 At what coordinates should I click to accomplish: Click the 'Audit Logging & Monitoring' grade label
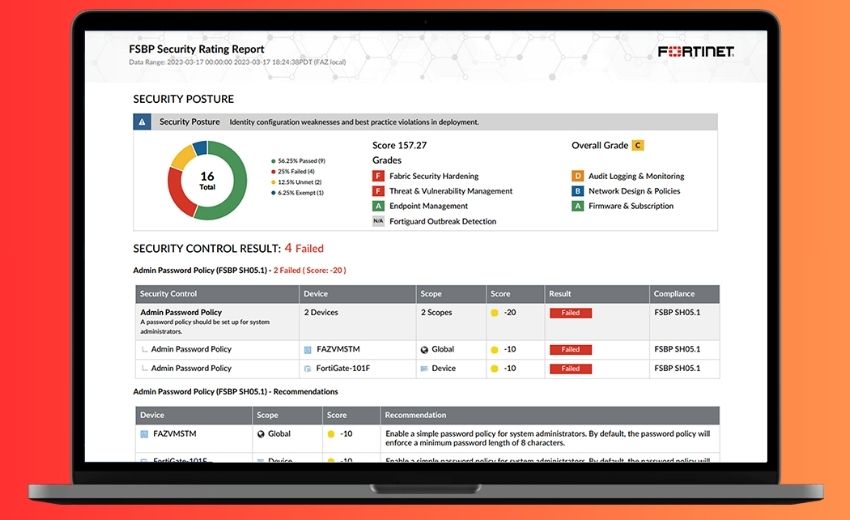click(636, 176)
